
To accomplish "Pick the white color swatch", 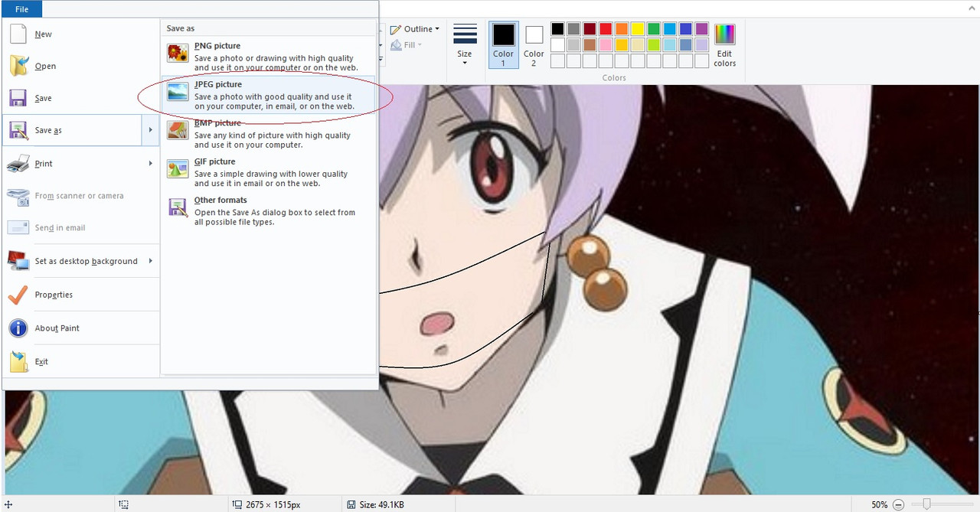I will 557,45.
